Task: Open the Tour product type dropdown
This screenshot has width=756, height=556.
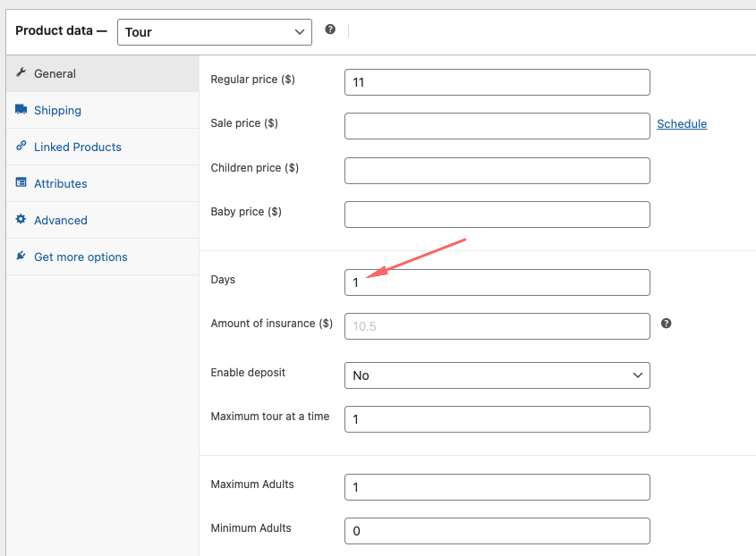Action: click(215, 32)
